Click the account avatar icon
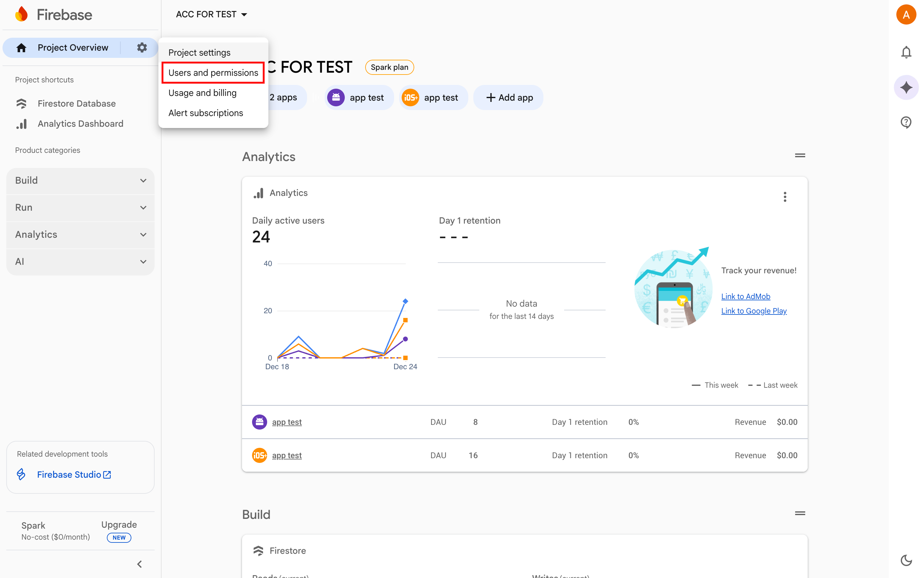The width and height of the screenshot is (924, 578). pyautogui.click(x=906, y=14)
